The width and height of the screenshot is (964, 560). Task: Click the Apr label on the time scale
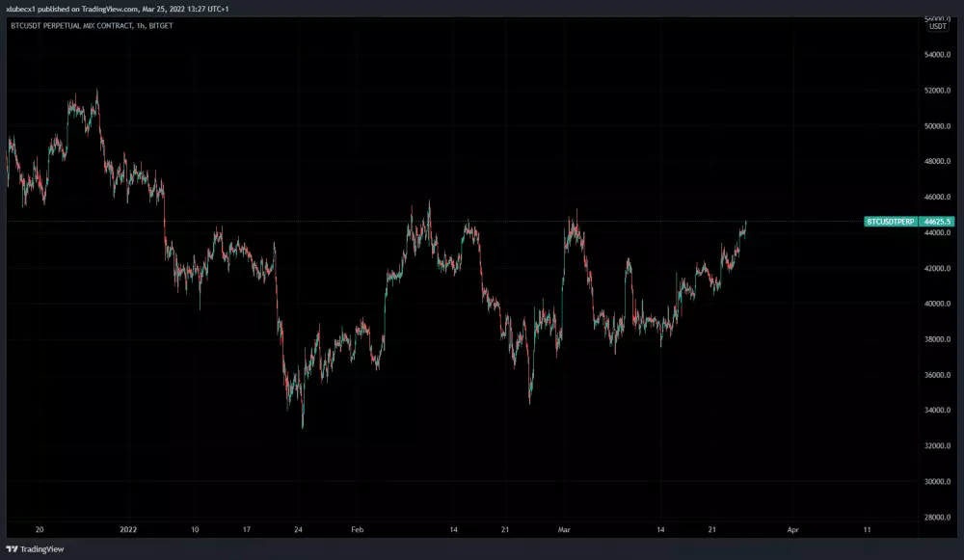[792, 529]
